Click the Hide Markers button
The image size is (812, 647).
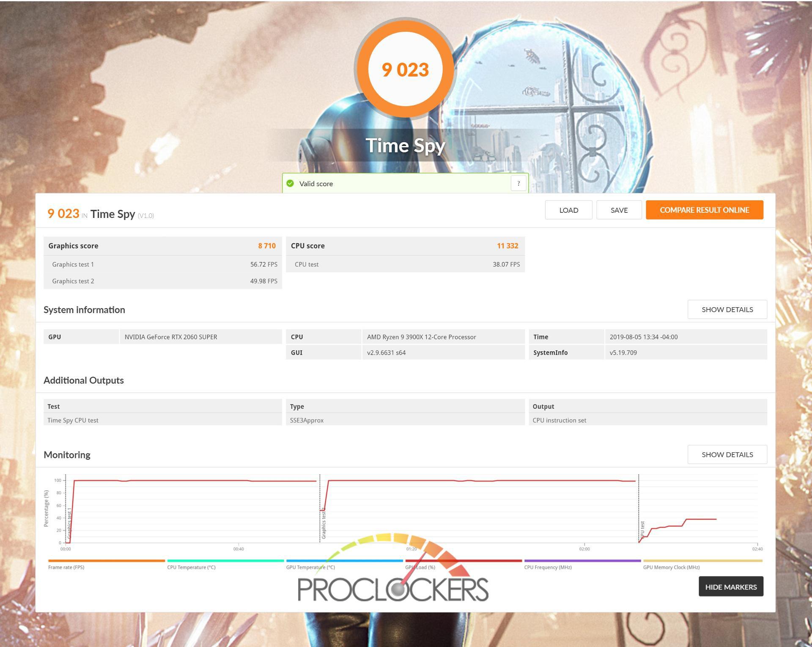click(731, 586)
